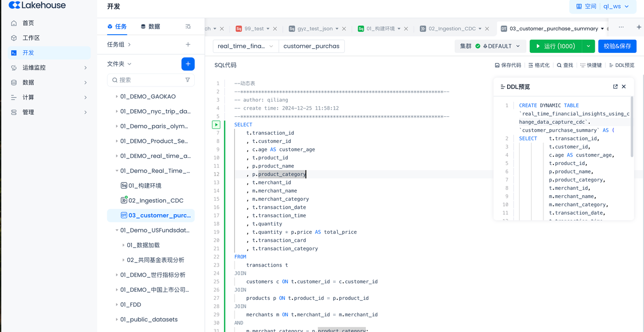Run the query with 运行 (1000)
Image resolution: width=644 pixels, height=332 pixels.
click(555, 46)
